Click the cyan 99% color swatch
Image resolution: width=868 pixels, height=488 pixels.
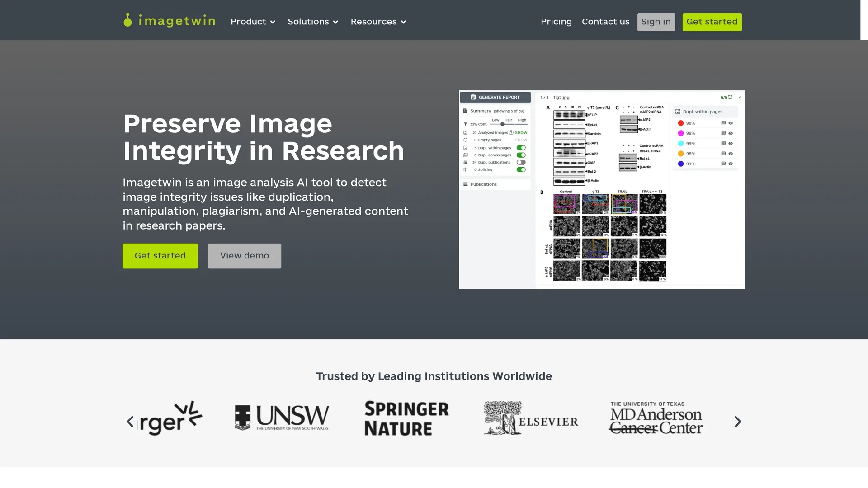681,144
